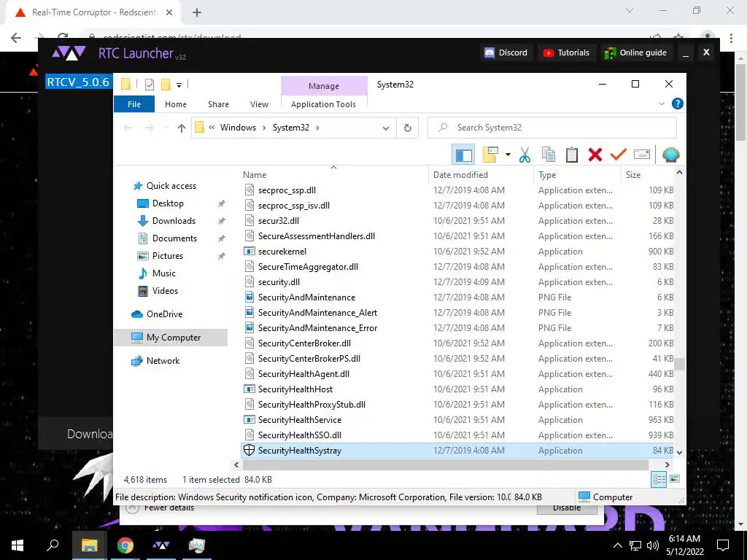Switch to details view icon in status bar

coord(659,480)
